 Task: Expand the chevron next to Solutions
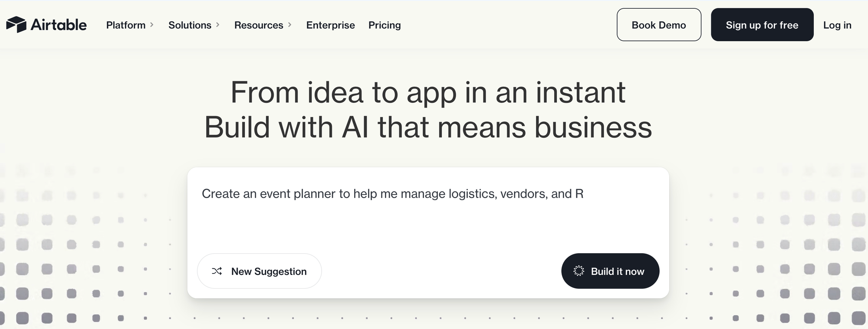[x=218, y=25]
